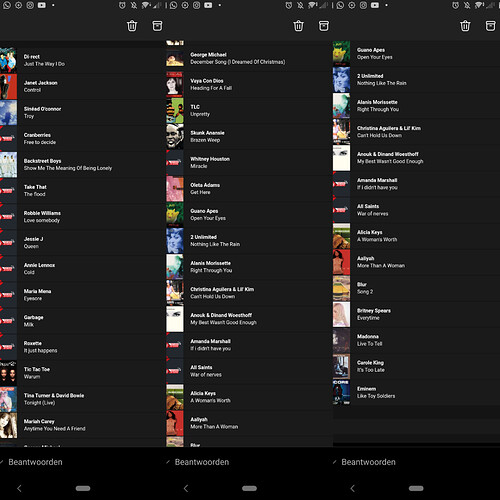
Task: Tap the archive icon above the Vaya Con Dios list
Action: click(324, 26)
